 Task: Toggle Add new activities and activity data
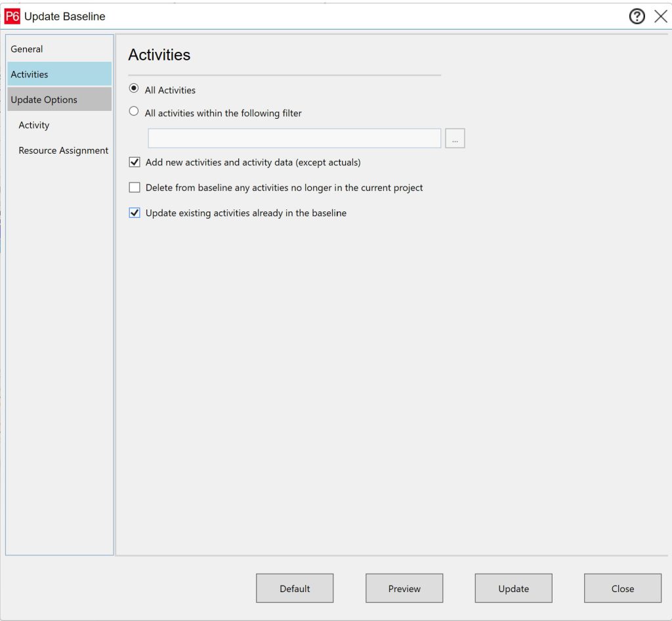135,162
